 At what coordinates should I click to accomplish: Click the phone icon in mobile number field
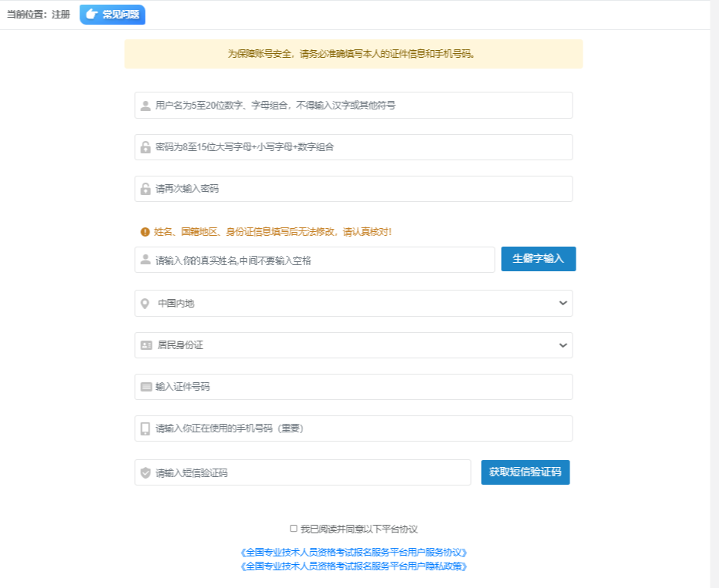tap(146, 428)
